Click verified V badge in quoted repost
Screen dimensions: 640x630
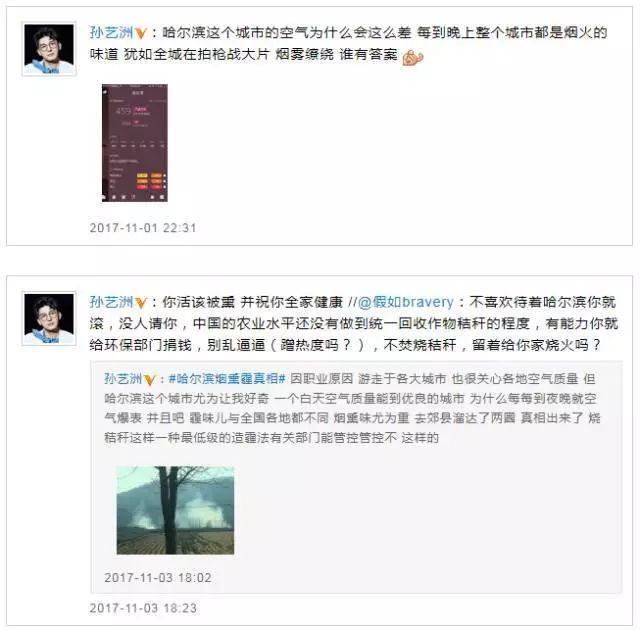150,380
